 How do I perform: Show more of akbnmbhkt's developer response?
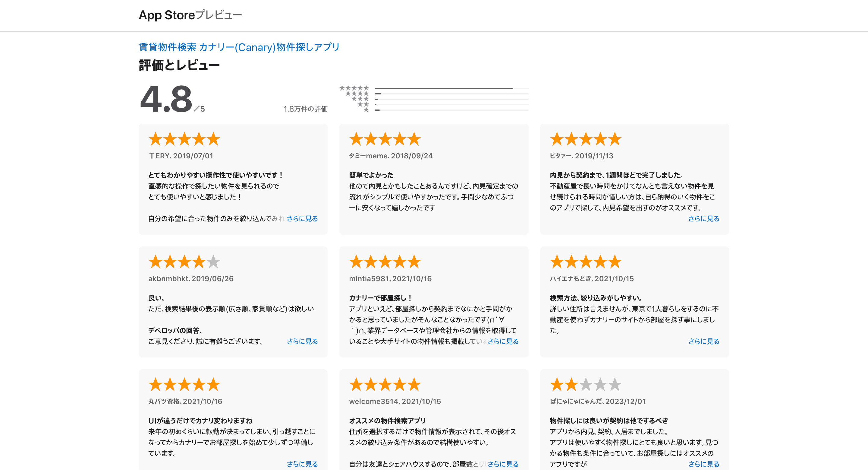302,341
